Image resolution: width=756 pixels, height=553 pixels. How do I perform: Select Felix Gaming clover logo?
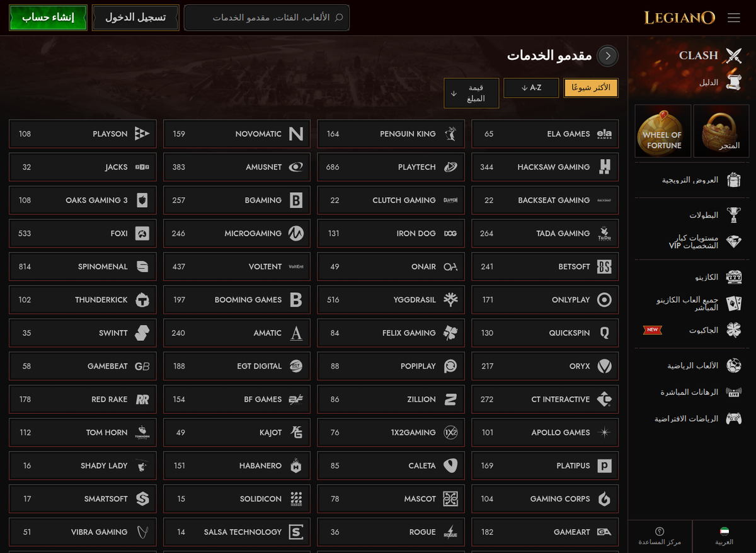click(450, 333)
